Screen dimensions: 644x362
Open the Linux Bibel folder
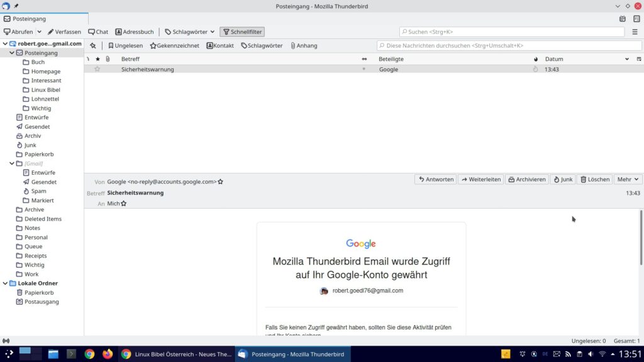[45, 90]
